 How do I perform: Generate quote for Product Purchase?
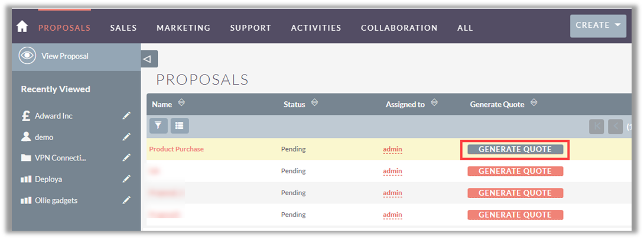[x=515, y=149]
